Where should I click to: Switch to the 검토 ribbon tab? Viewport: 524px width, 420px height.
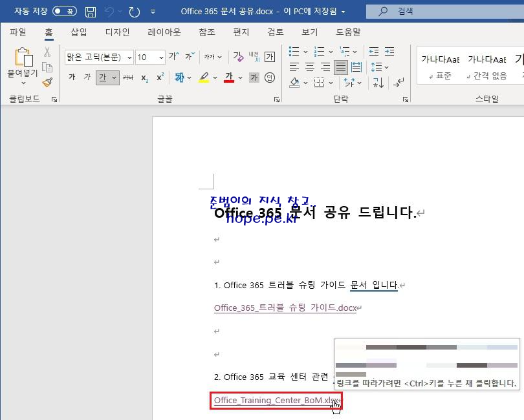(276, 32)
